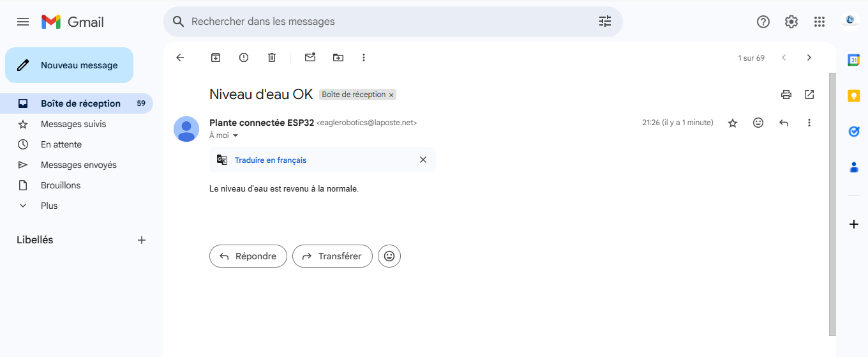This screenshot has height=357, width=868.
Task: Delete email using trash icon
Action: [x=272, y=57]
